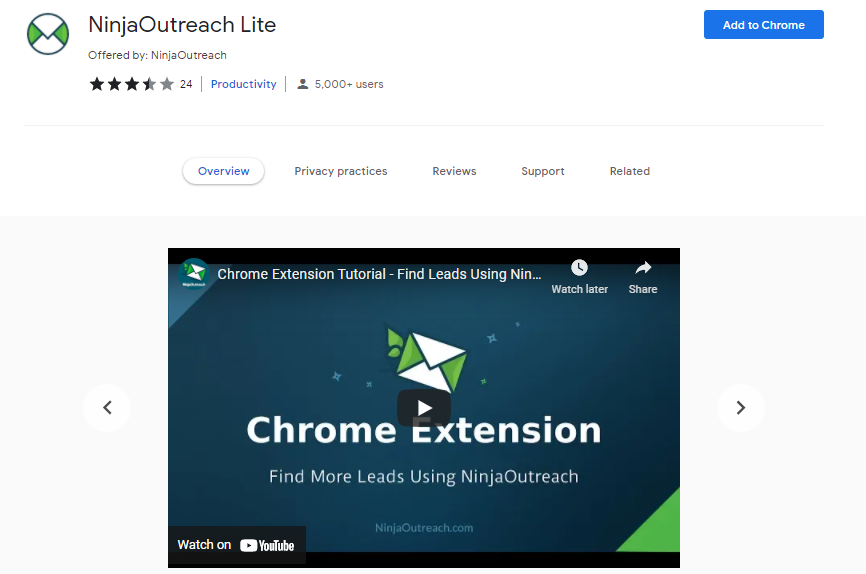Viewport: 866px width, 574px height.
Task: Advance to next slide with right arrow
Action: [x=741, y=407]
